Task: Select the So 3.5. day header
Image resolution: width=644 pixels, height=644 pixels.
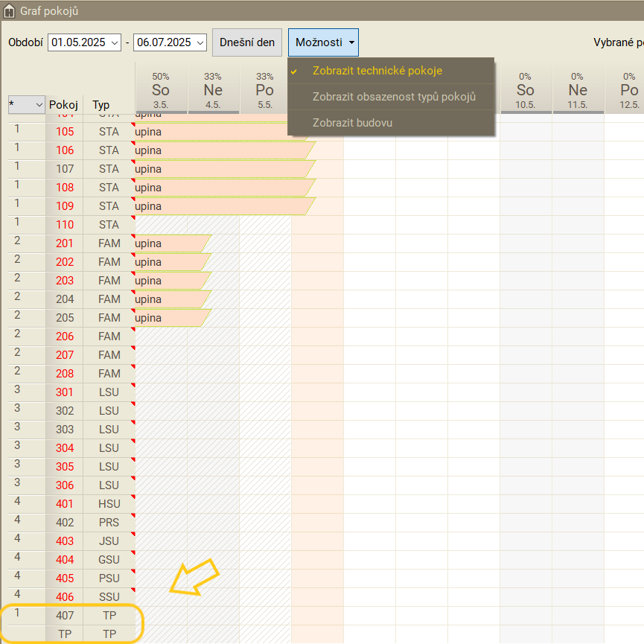Action: (x=161, y=91)
